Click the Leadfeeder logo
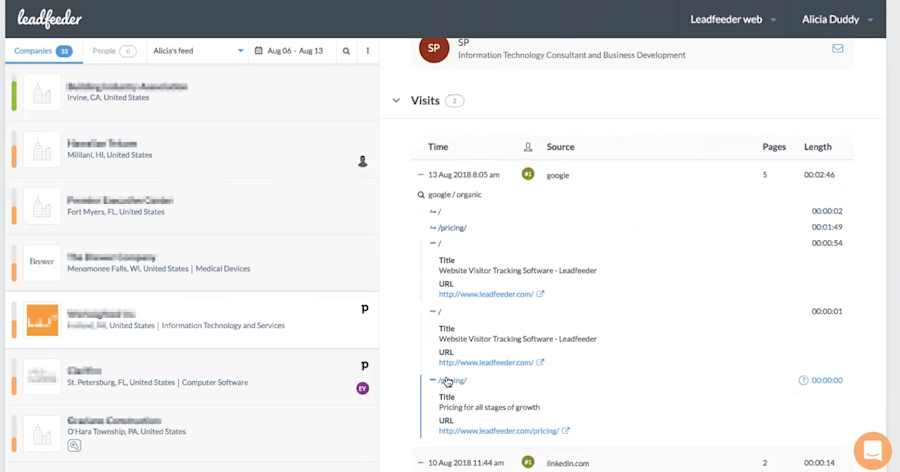 pyautogui.click(x=49, y=19)
